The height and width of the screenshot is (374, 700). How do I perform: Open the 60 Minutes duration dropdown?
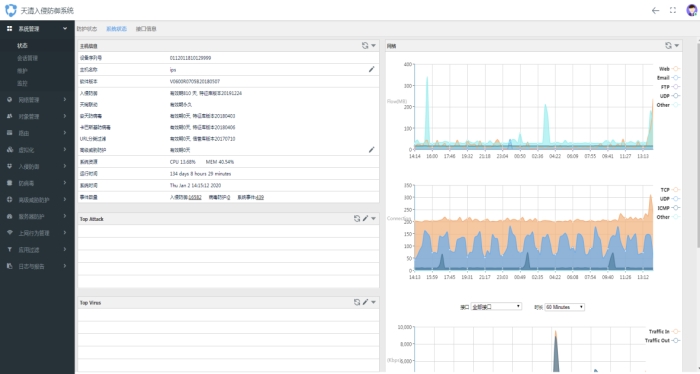pos(564,307)
